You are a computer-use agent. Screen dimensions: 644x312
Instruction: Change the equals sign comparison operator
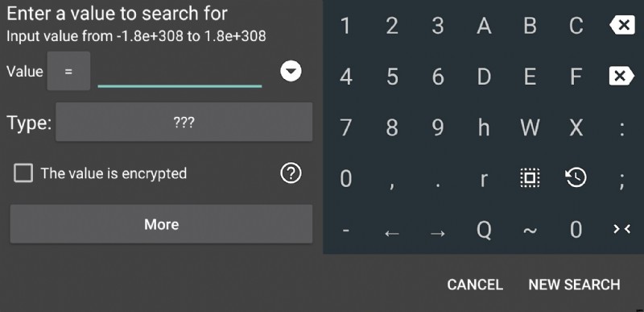68,71
